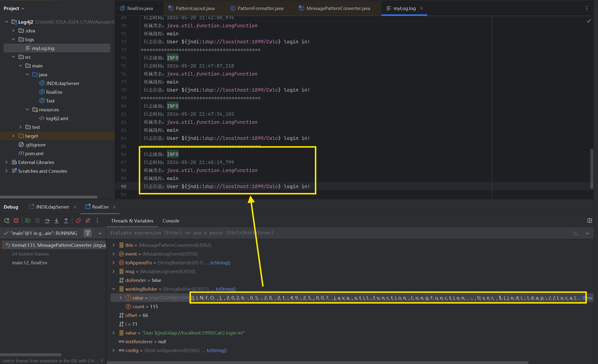
Task: Step out of current method
Action: click(66, 221)
